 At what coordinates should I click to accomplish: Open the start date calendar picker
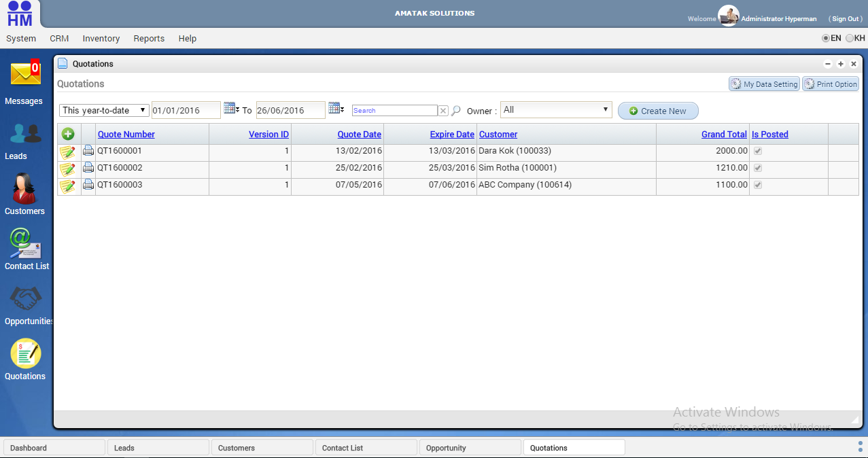pos(231,109)
